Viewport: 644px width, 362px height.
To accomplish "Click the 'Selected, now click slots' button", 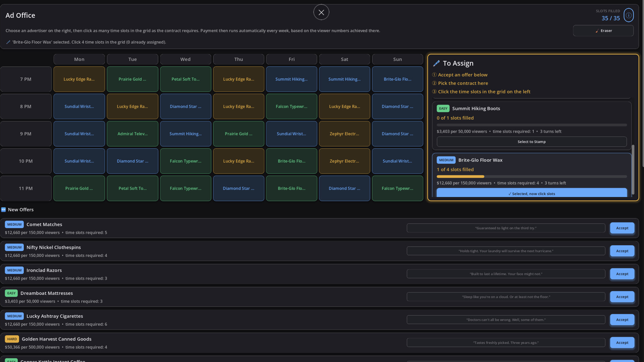I will click(x=531, y=193).
